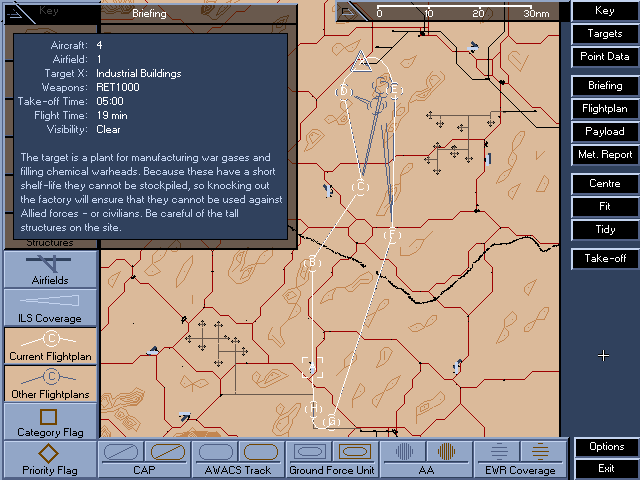Select the Category Flag square icon
Viewport: 640px width, 480px height.
(x=50, y=419)
